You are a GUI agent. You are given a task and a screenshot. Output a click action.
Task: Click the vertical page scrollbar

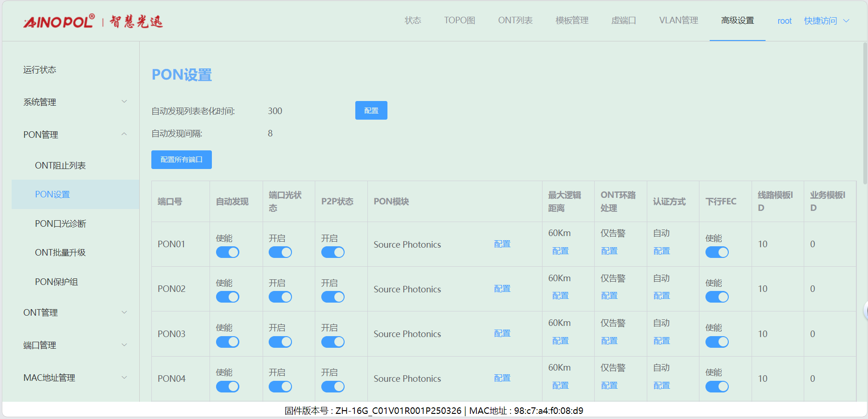(x=865, y=112)
